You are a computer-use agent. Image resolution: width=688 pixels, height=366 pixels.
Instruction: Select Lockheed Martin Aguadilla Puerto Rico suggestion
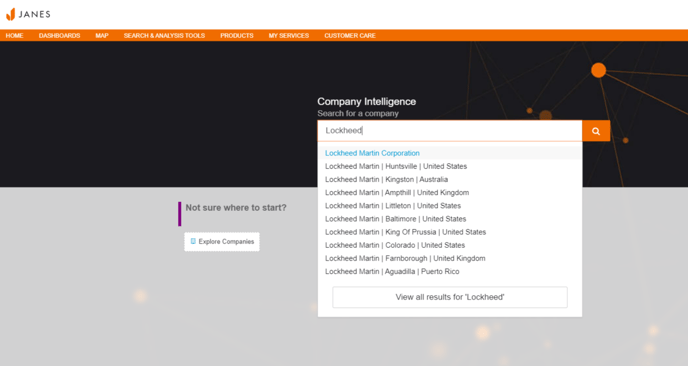(x=450, y=272)
